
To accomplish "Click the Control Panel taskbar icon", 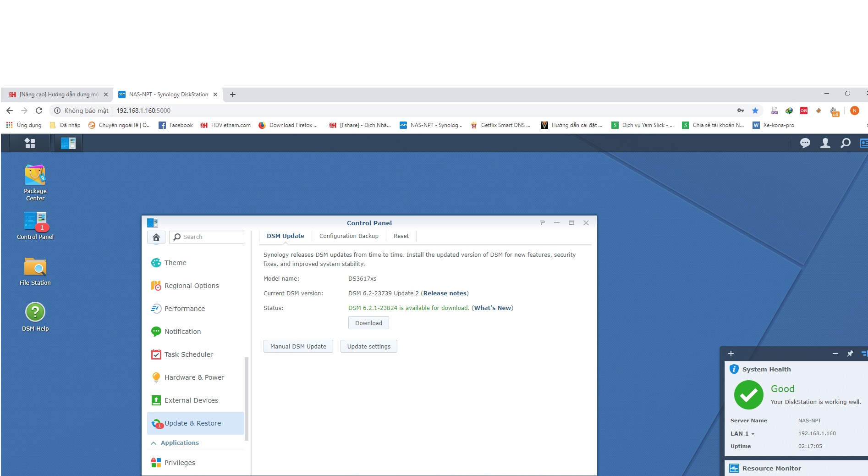I will [68, 143].
